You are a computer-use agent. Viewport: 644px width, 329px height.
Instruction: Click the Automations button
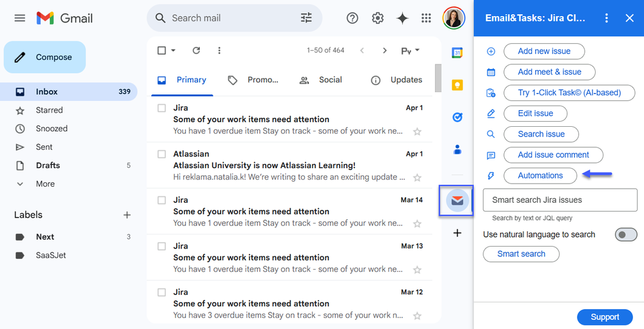(x=540, y=176)
